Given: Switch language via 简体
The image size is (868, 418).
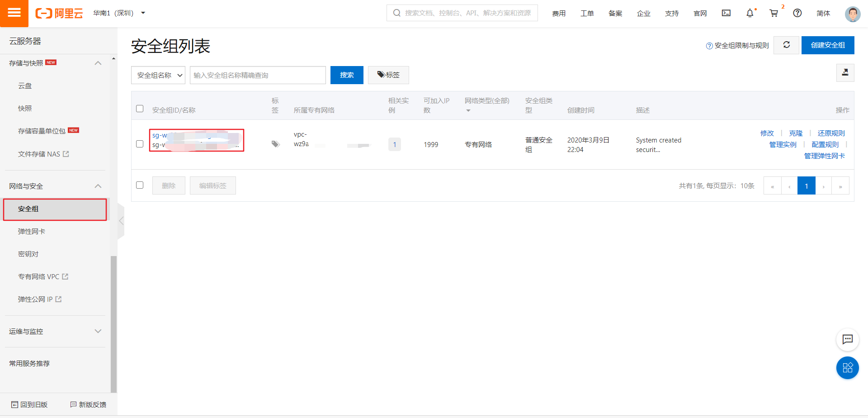Looking at the screenshot, I should coord(823,13).
